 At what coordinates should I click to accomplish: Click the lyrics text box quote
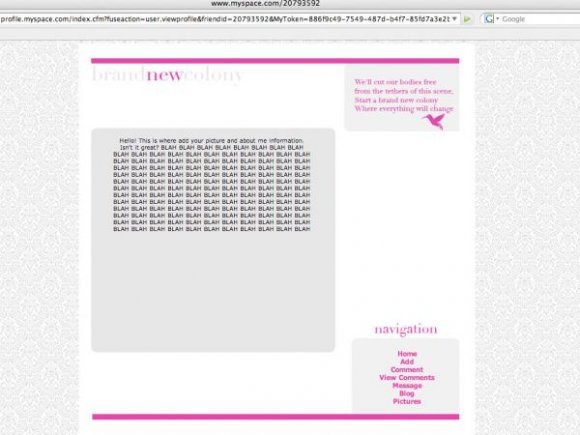pos(404,95)
